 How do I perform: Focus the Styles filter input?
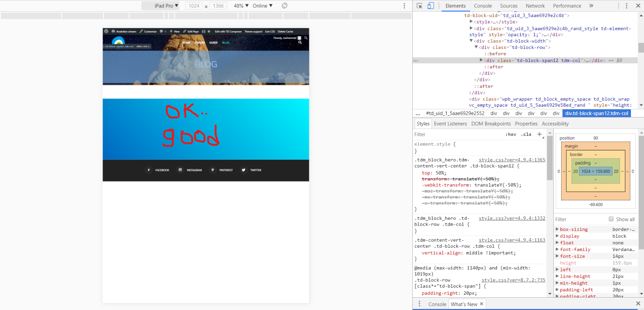tap(458, 134)
